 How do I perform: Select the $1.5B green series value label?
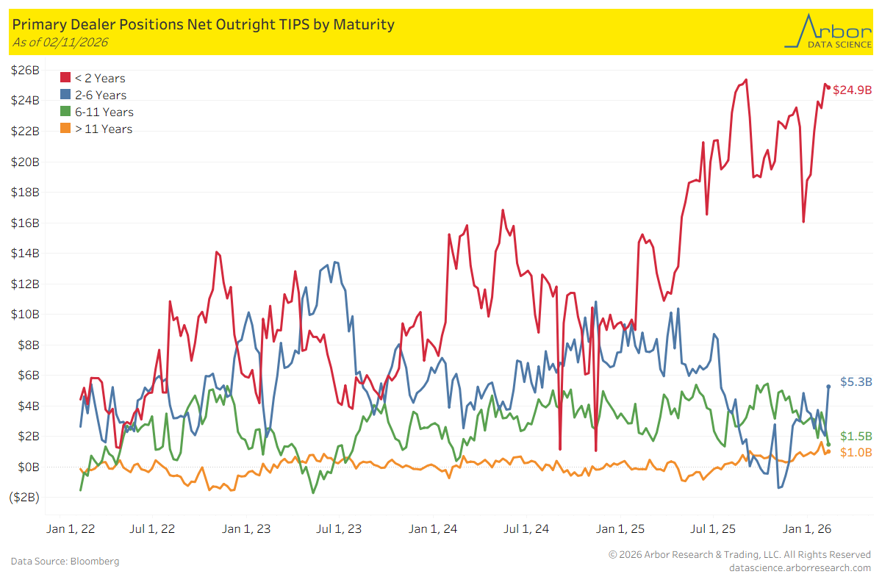pyautogui.click(x=856, y=437)
